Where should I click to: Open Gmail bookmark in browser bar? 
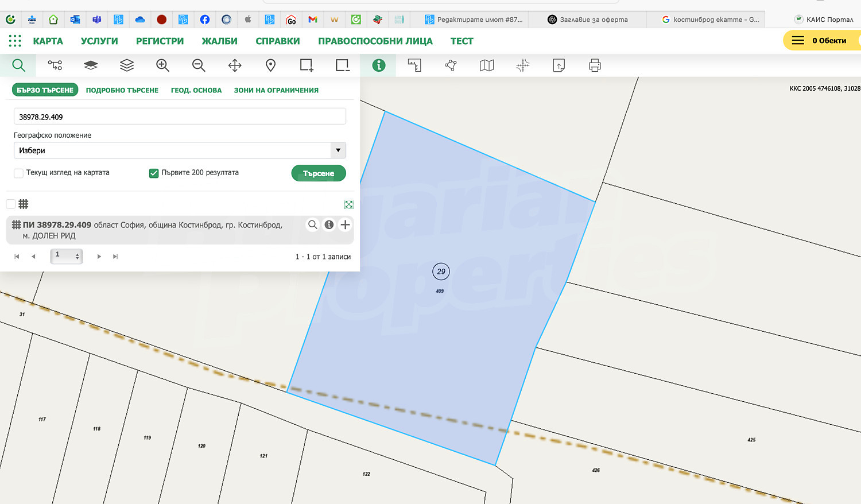click(x=313, y=20)
